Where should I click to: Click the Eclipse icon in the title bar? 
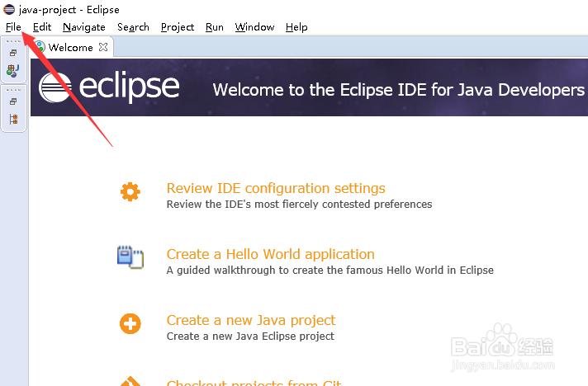(9, 9)
